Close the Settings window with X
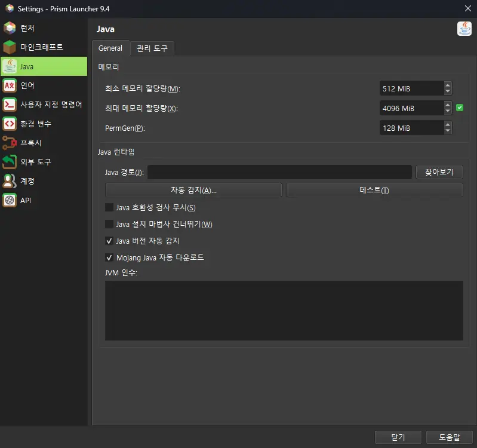The height and width of the screenshot is (448, 477). click(467, 8)
